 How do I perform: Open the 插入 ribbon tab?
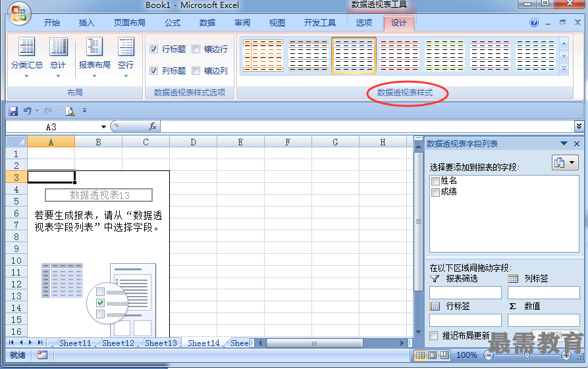(x=87, y=23)
